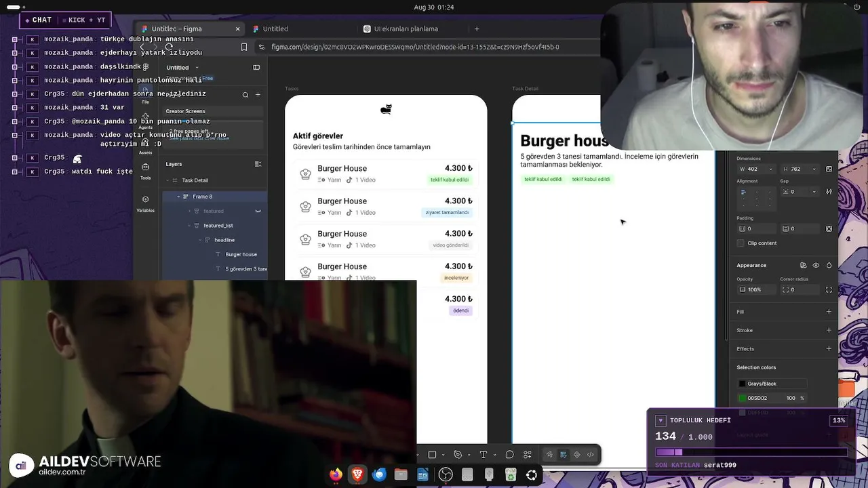Switch to individual padding icon

pos(829,228)
